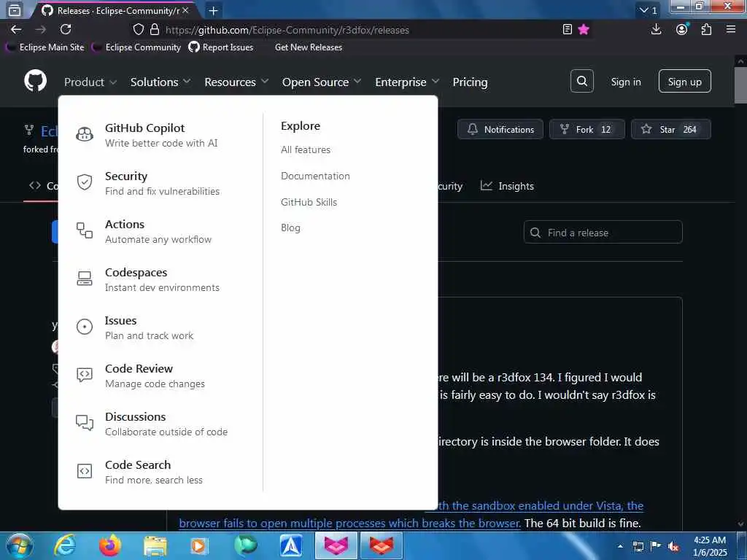The image size is (747, 560).
Task: Open the shield tracking protection icon
Action: point(138,29)
